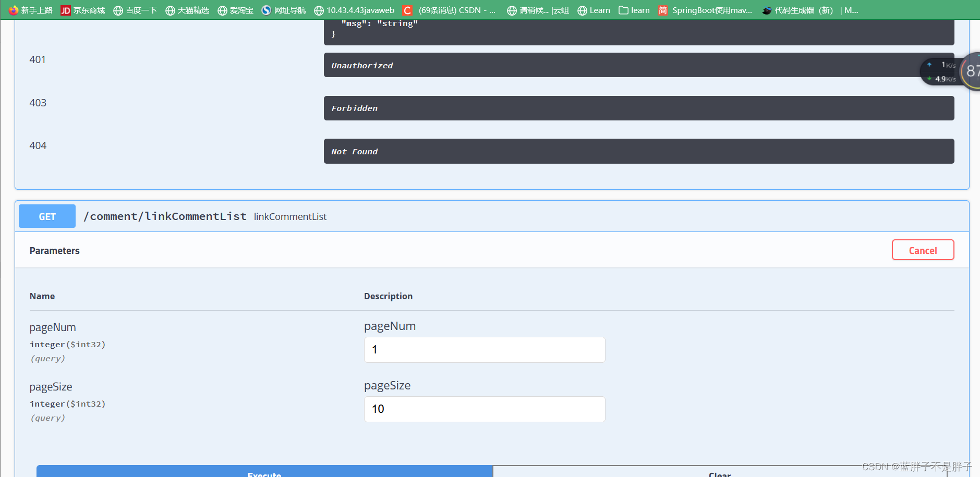Open the 网址导航 bookmark
Screen dimensions: 980x477
tap(284, 10)
